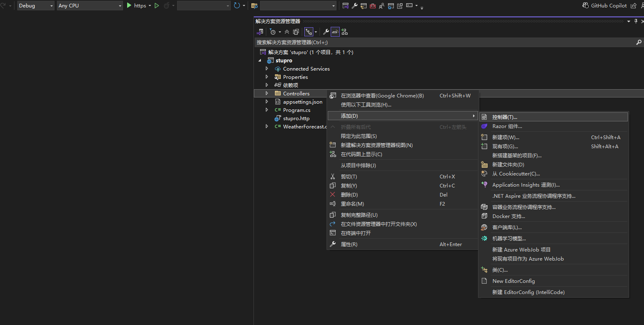Select 新建 Azure WebJob 项目
This screenshot has width=644, height=325.
click(x=554, y=250)
